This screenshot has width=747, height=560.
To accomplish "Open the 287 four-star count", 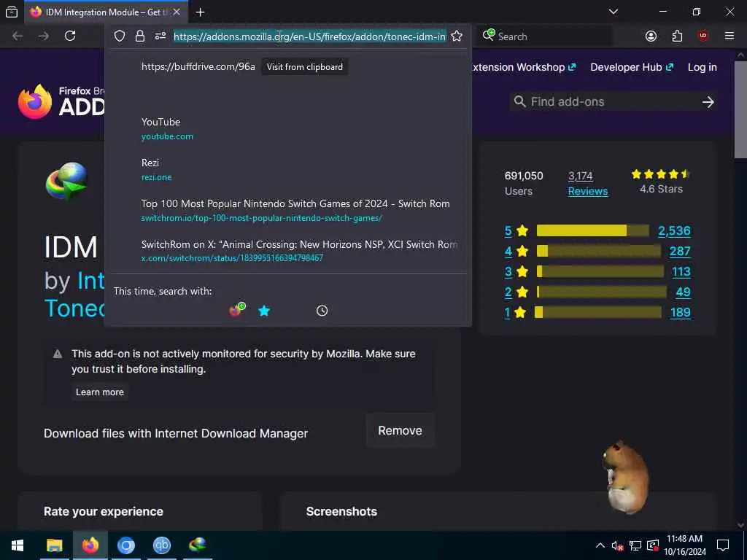I will [680, 251].
